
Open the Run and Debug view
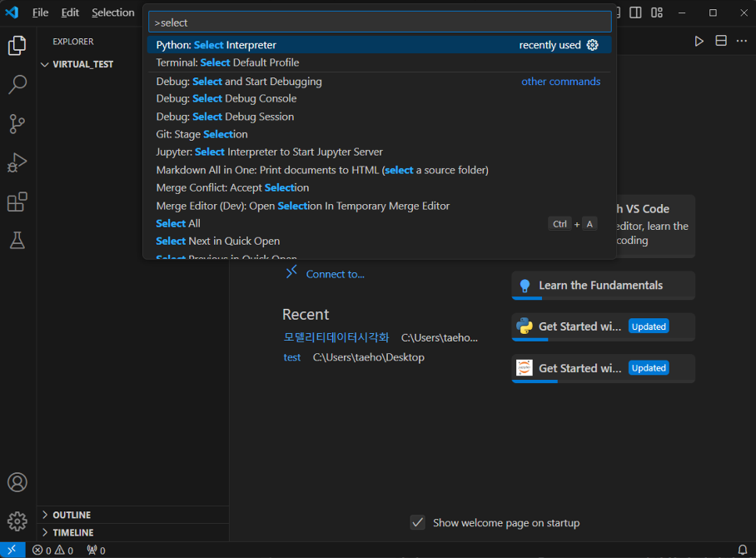[x=17, y=162]
